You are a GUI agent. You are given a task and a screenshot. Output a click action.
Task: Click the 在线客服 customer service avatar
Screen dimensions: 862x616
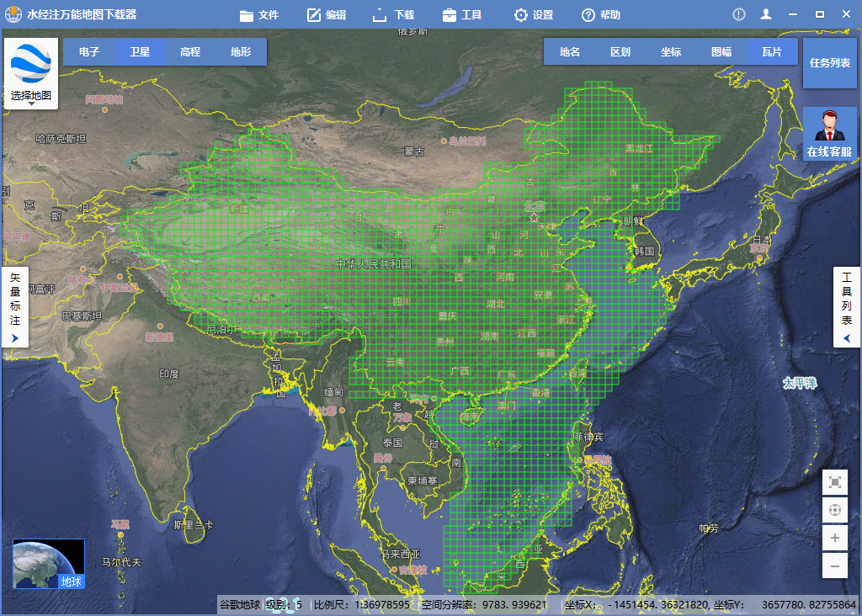click(x=830, y=126)
